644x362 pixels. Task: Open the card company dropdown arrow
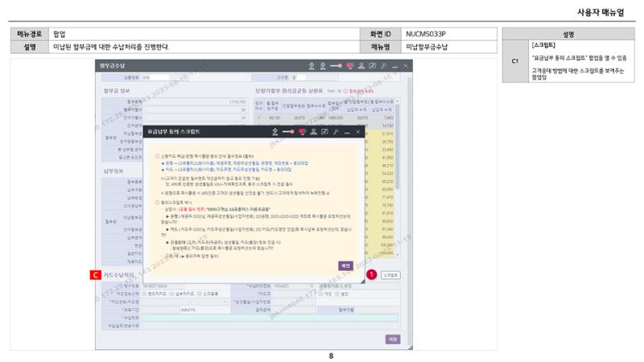(225, 302)
